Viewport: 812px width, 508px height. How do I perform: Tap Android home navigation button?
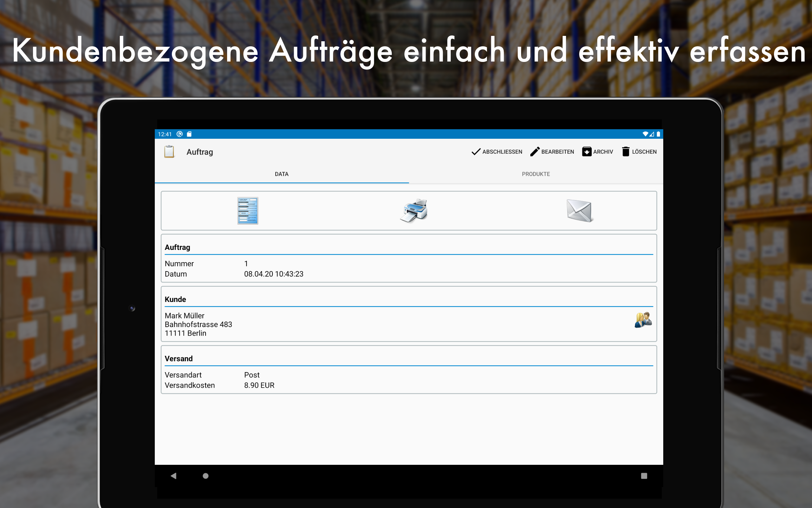206,476
